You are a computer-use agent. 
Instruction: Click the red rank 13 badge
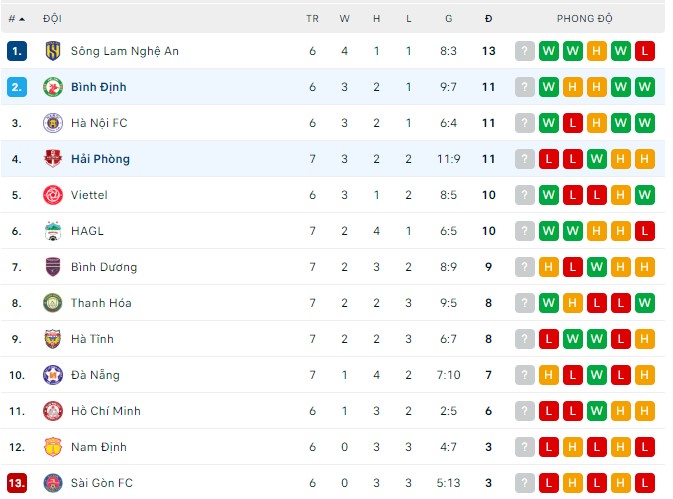click(x=16, y=483)
